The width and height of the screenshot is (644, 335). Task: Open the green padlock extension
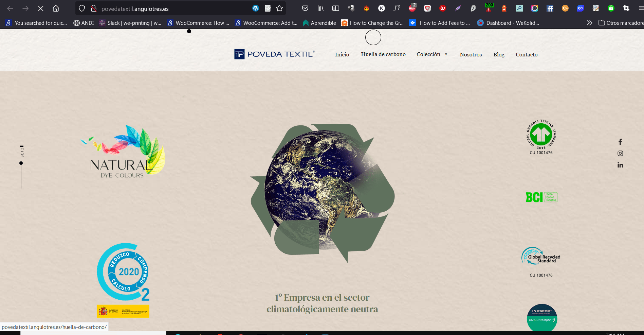611,8
